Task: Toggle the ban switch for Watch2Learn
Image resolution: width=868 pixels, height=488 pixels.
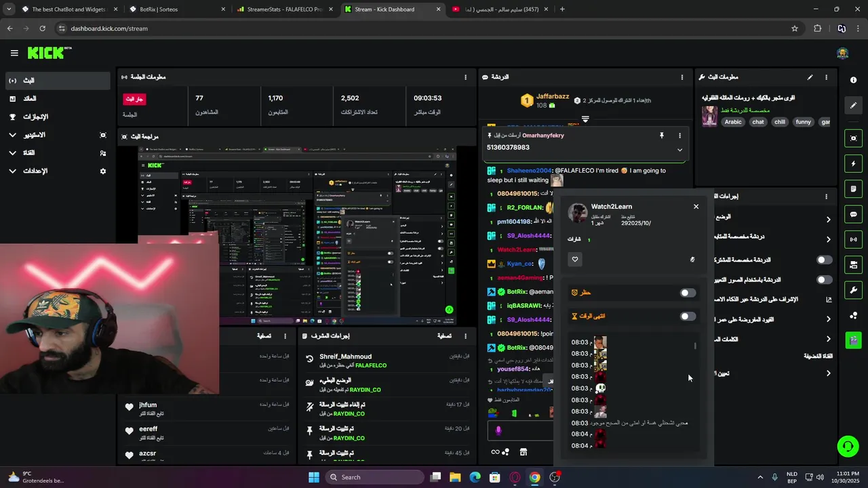Action: point(688,293)
